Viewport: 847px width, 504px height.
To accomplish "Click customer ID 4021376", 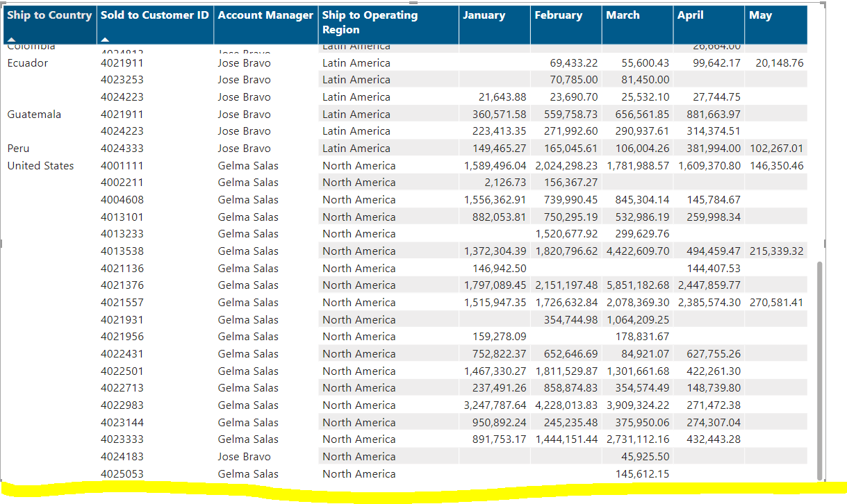I will point(122,285).
